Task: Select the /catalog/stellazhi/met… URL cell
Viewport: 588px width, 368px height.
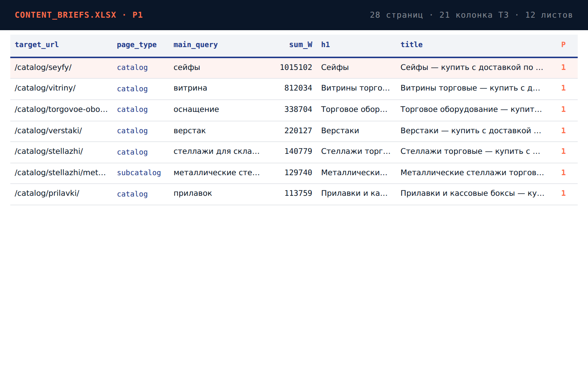Action: pyautogui.click(x=60, y=173)
